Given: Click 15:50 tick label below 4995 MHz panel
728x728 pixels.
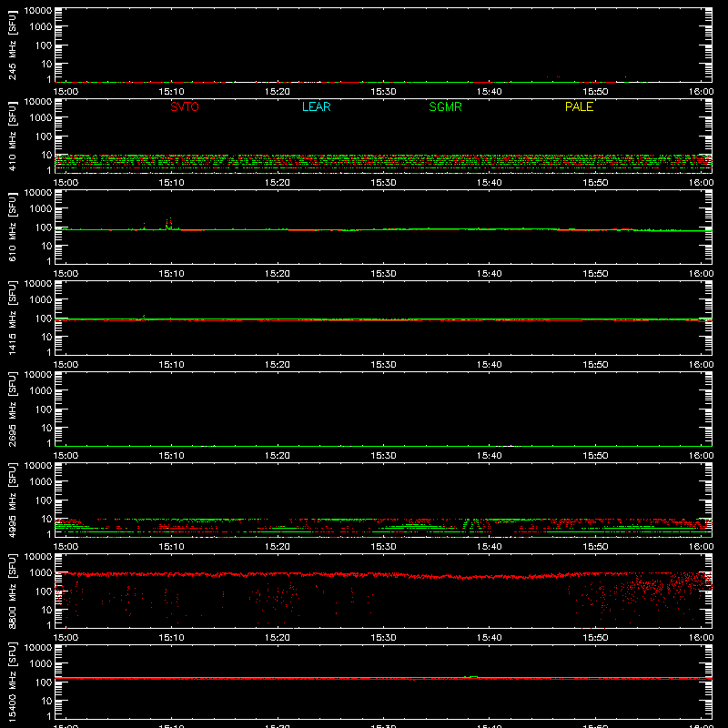Looking at the screenshot, I should coord(595,547).
